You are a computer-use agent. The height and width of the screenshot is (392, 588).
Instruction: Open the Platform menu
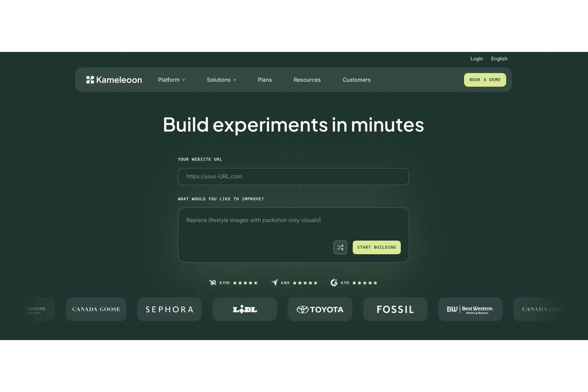(171, 80)
